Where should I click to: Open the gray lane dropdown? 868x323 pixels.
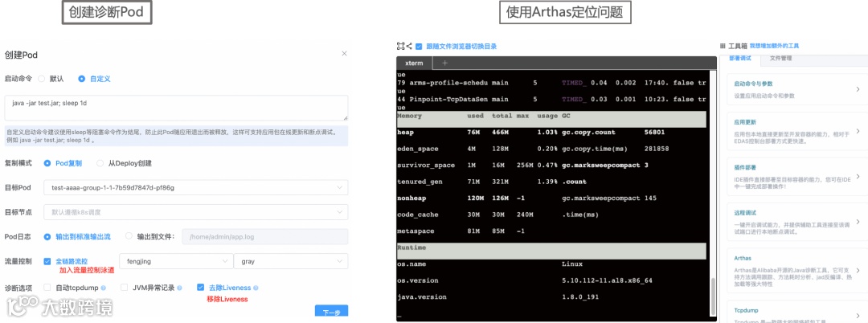point(291,261)
